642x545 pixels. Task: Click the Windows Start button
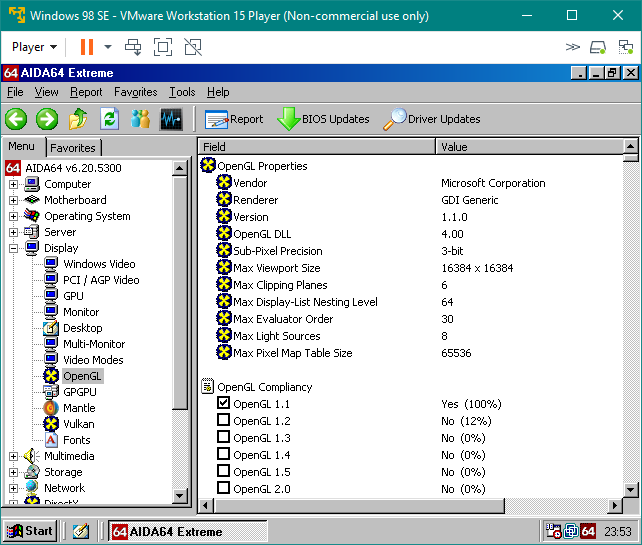(30, 531)
